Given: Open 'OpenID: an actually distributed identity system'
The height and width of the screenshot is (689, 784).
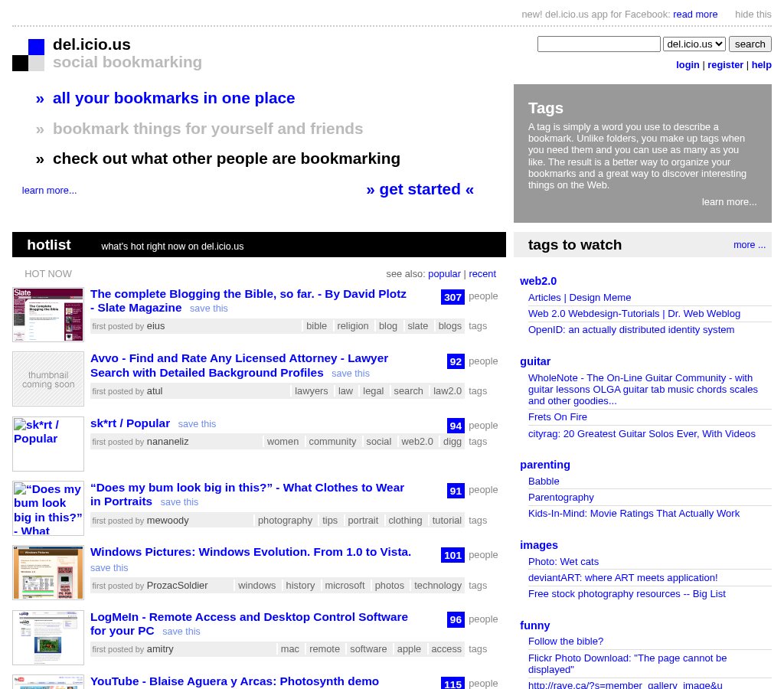Looking at the screenshot, I should [x=631, y=330].
